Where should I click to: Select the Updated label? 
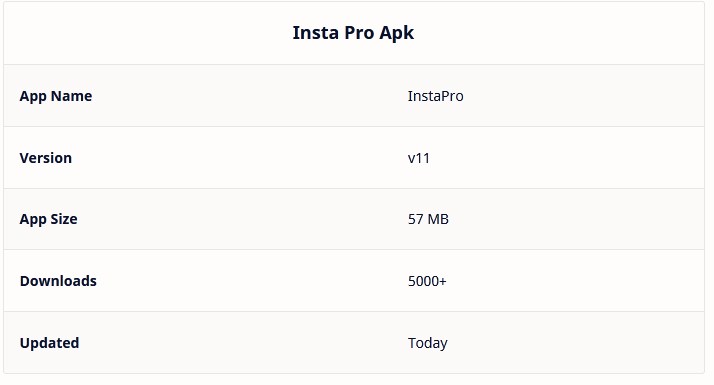pos(49,343)
